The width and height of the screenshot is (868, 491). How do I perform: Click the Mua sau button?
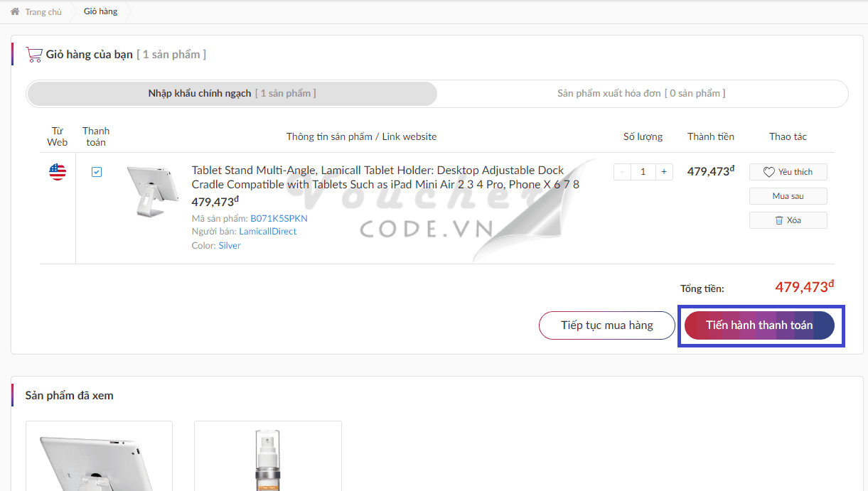[x=788, y=196]
